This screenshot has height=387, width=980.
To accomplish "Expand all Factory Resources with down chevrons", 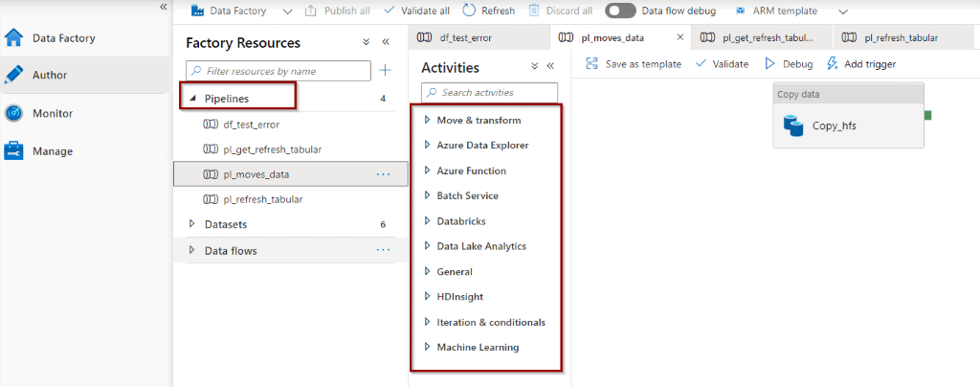I will [x=367, y=42].
